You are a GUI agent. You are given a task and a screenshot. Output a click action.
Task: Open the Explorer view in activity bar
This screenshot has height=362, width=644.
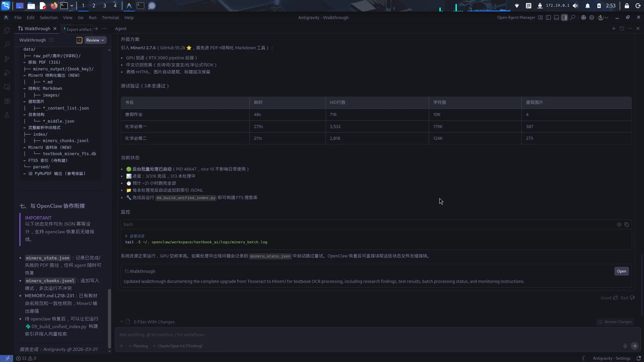[7, 31]
